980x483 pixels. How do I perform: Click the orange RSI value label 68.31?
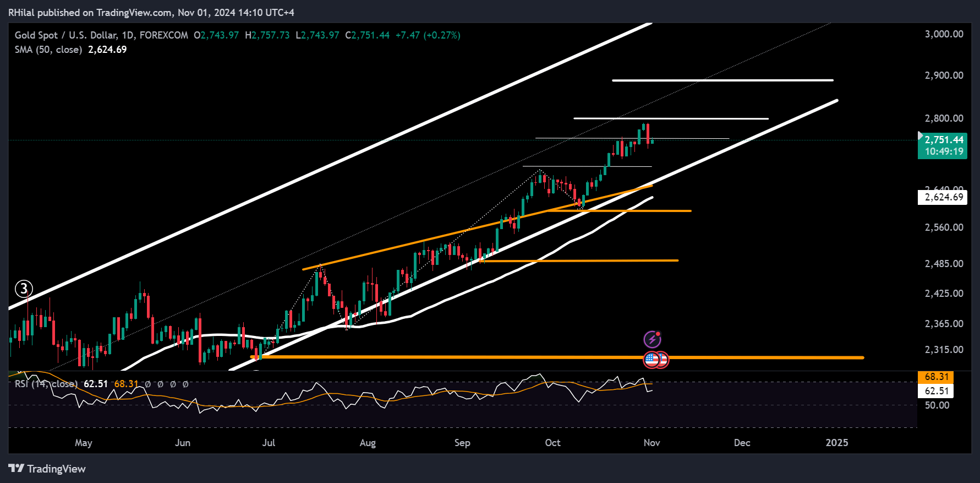coord(936,377)
